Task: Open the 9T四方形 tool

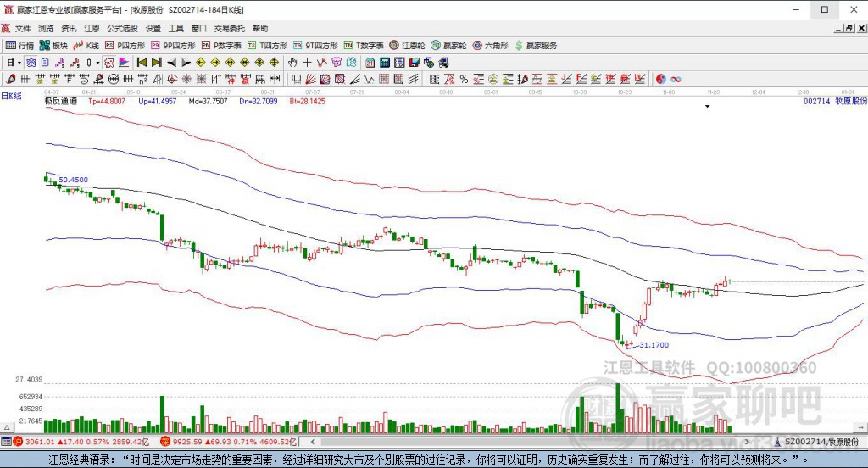Action: click(x=315, y=46)
